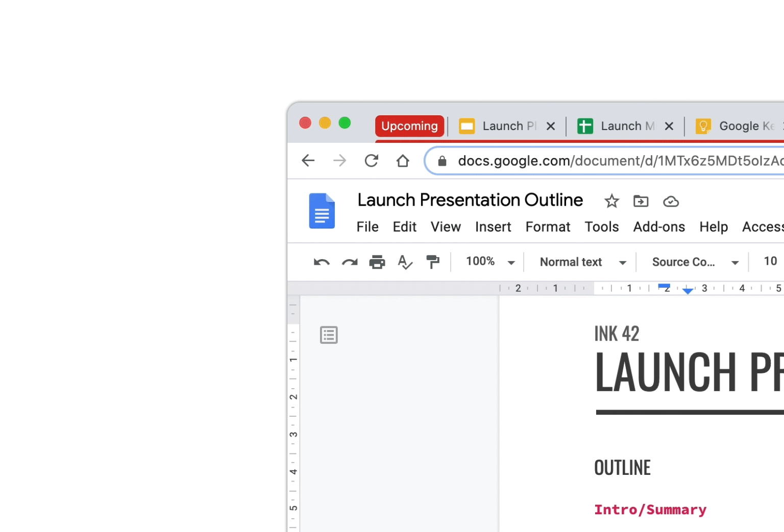Run spelling and grammar check
Image resolution: width=784 pixels, height=532 pixels.
coord(405,262)
